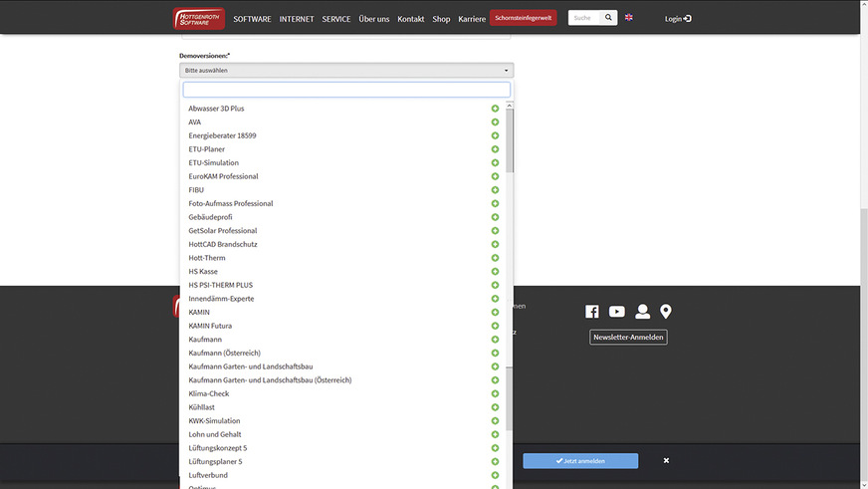Click the map location pin icon
This screenshot has width=868, height=489.
click(x=666, y=312)
